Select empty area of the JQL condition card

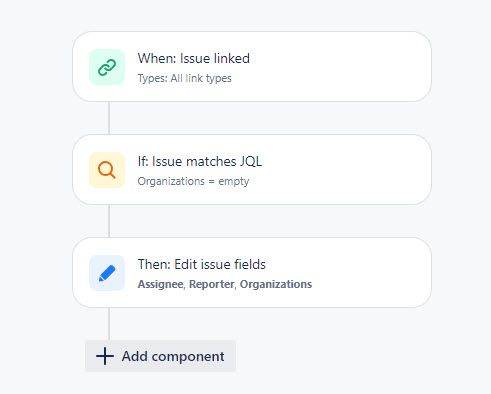(347, 170)
